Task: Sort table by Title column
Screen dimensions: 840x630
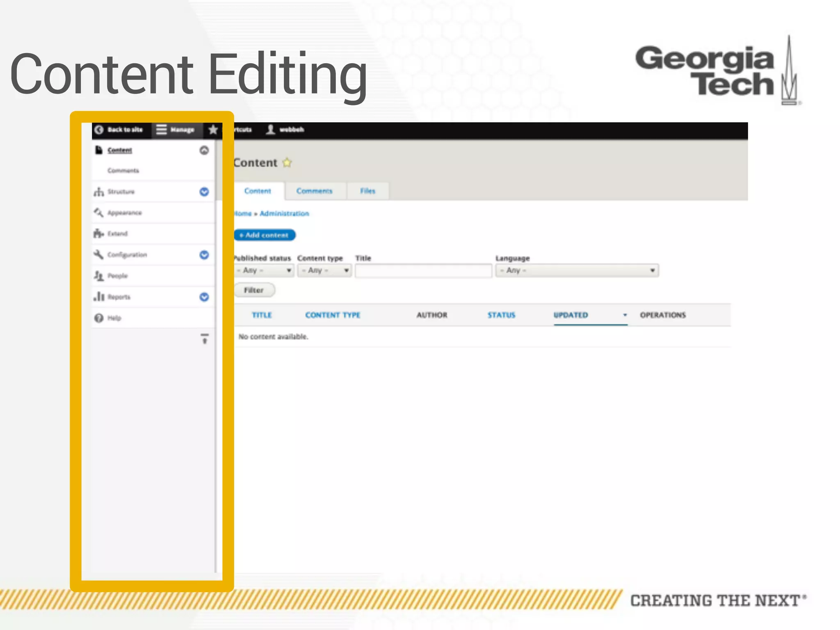Action: point(262,315)
